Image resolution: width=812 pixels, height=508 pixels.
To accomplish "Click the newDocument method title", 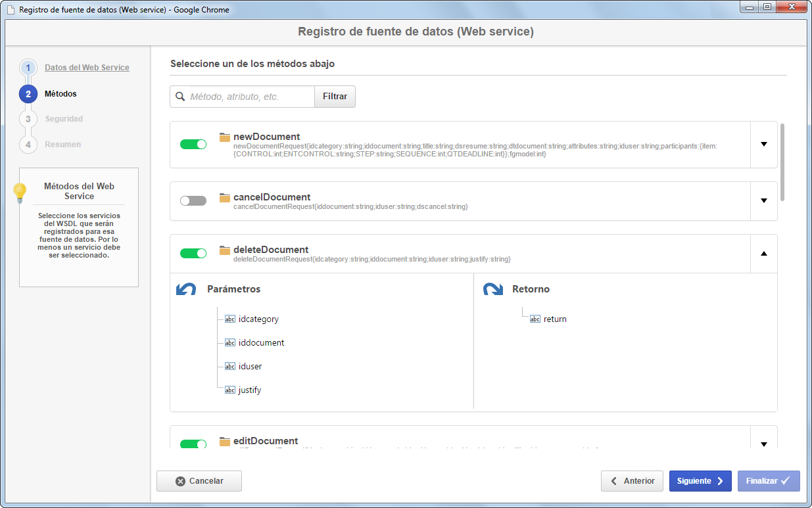I will pos(266,137).
